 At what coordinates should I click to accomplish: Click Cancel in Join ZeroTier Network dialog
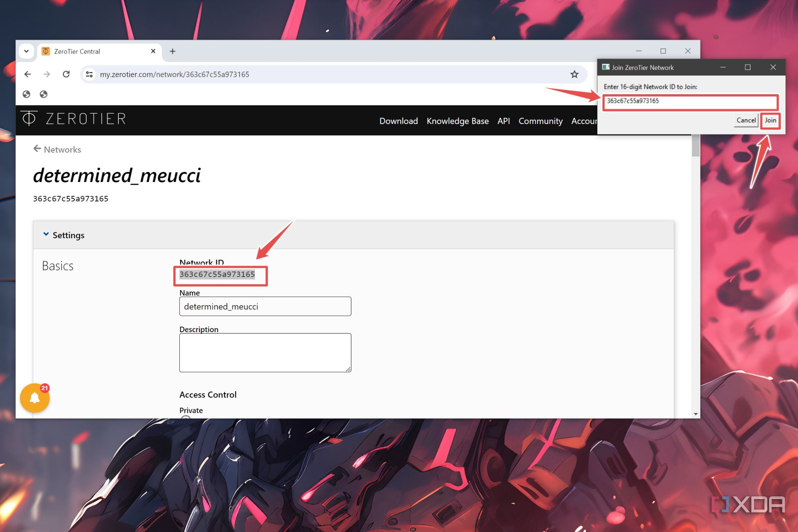[x=746, y=120]
